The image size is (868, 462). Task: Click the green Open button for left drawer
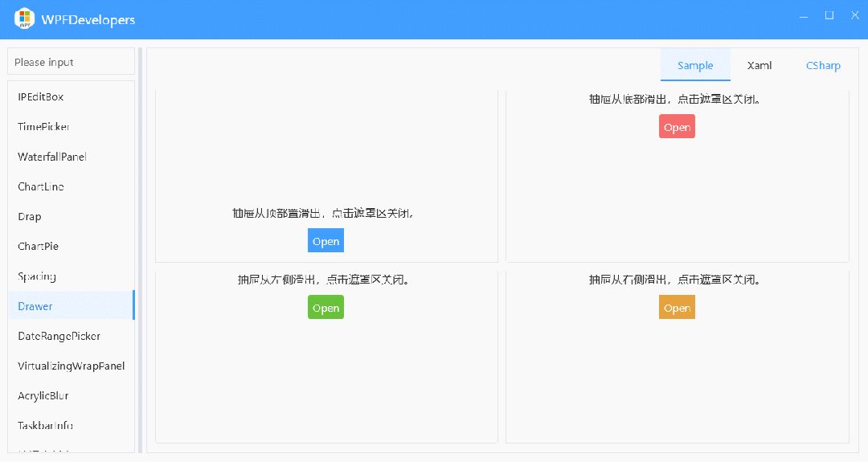coord(325,308)
